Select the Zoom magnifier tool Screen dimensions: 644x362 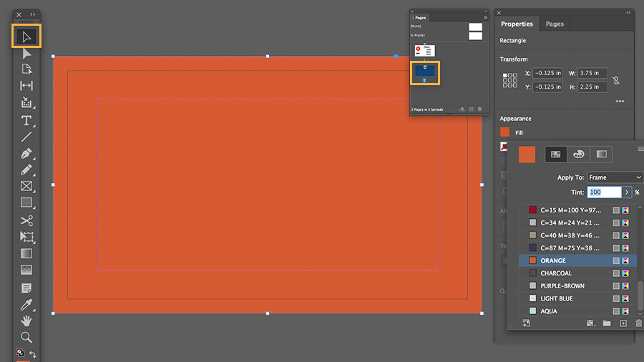26,338
